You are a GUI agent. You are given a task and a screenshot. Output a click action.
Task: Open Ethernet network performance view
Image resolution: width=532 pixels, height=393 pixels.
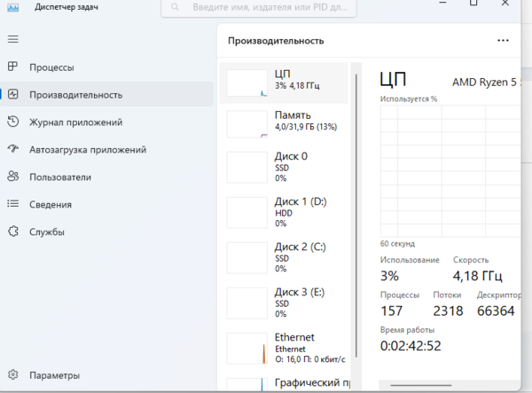coord(284,348)
